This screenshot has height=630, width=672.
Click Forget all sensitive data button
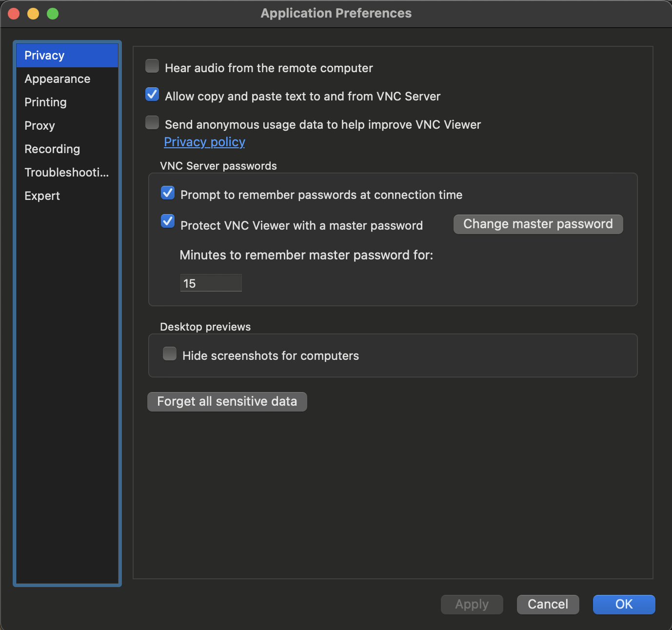click(227, 402)
